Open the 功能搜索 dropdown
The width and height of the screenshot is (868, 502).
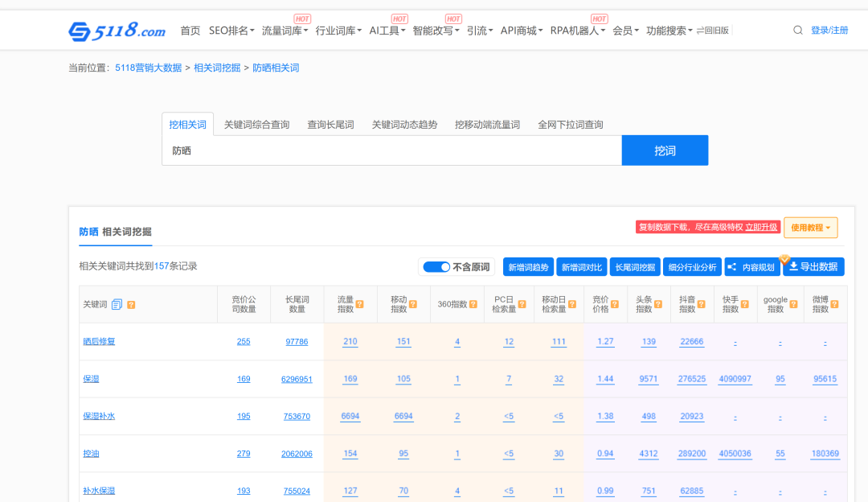669,31
